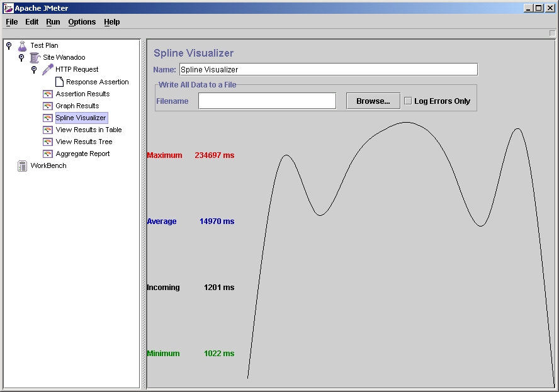Select View Results Tree in the tree
Screen dimensions: 559x392
pyautogui.click(x=84, y=142)
